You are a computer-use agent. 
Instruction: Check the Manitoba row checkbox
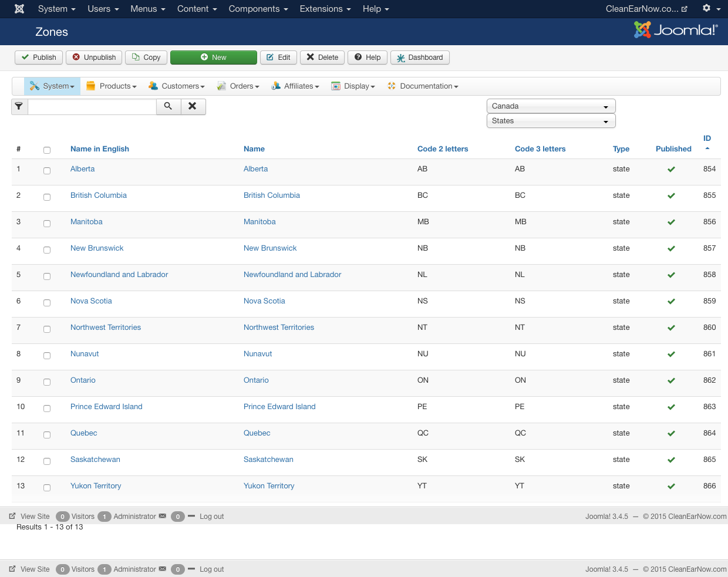[x=47, y=224]
